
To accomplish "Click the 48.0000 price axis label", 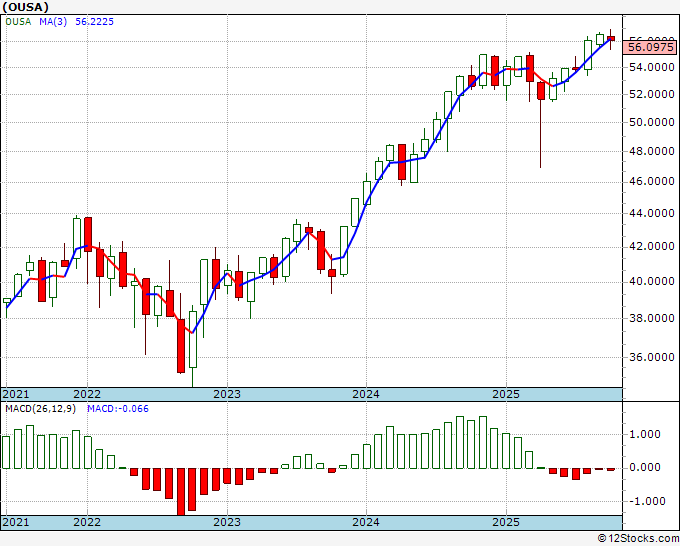I will pos(651,151).
